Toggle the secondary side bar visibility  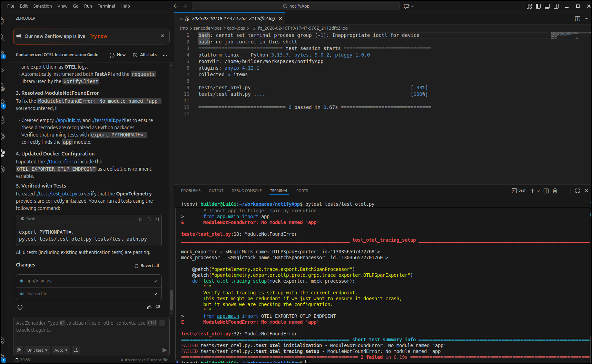tap(556, 6)
